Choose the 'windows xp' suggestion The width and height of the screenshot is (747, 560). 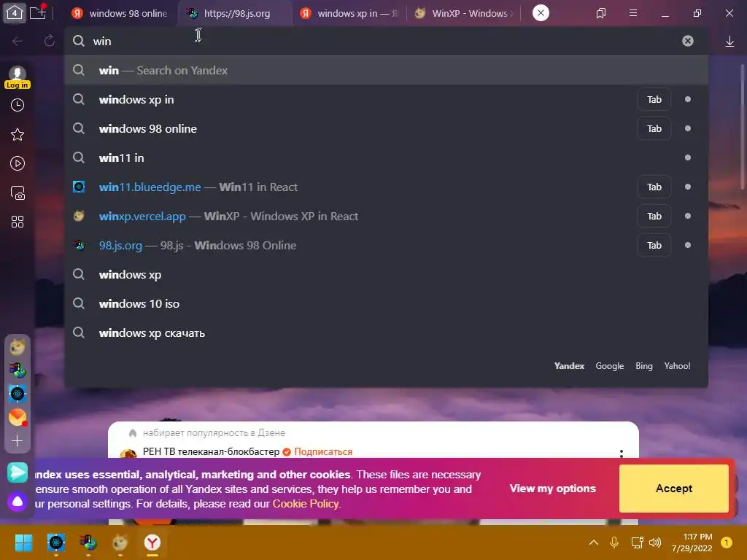coord(387,275)
